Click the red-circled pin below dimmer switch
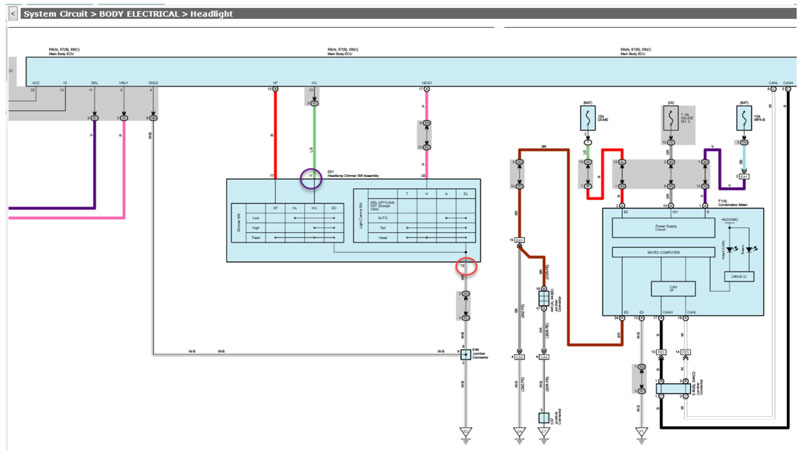The image size is (800, 451). pyautogui.click(x=465, y=266)
